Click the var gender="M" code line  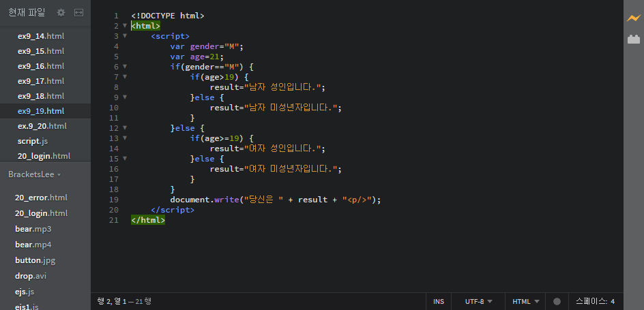click(207, 46)
